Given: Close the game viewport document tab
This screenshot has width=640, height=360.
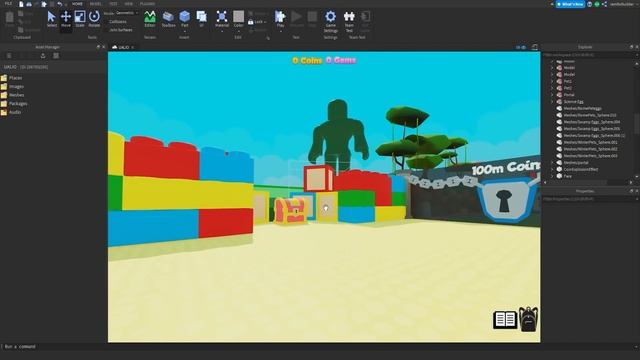Looking at the screenshot, I should pos(133,47).
